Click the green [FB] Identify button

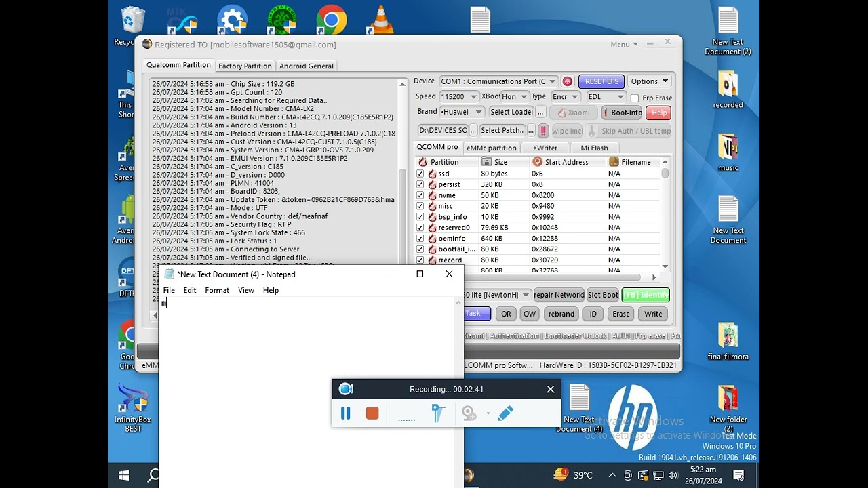[646, 295]
